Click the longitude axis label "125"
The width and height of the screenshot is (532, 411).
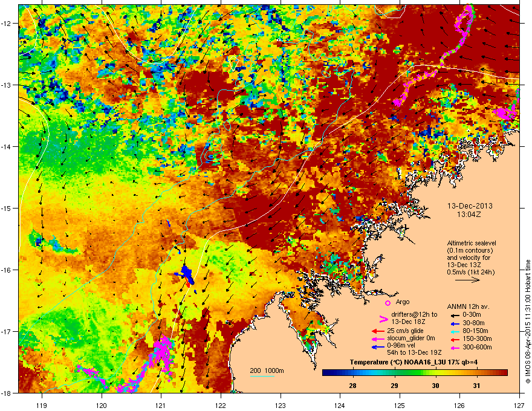click(x=400, y=406)
